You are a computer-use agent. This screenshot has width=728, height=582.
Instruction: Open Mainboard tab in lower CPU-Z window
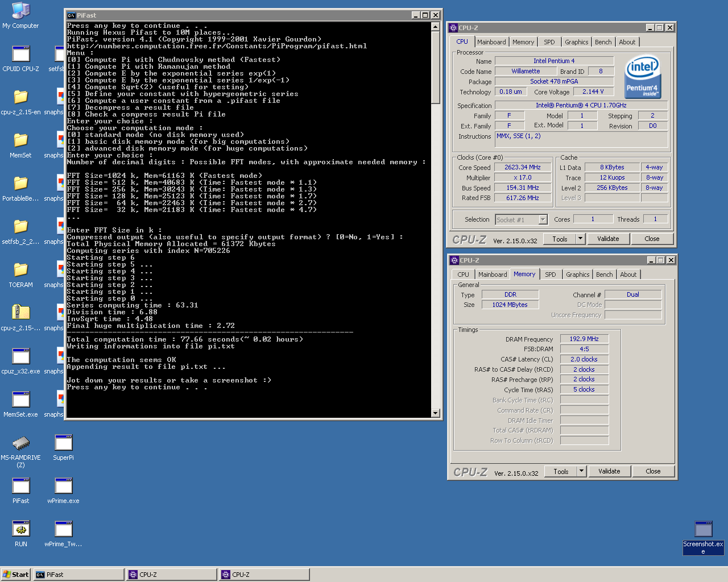493,275
